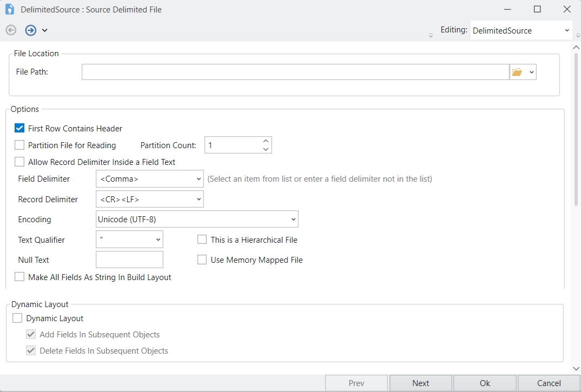Toggle This is a Hierarchical File checkbox
The width and height of the screenshot is (581, 392).
pos(202,240)
